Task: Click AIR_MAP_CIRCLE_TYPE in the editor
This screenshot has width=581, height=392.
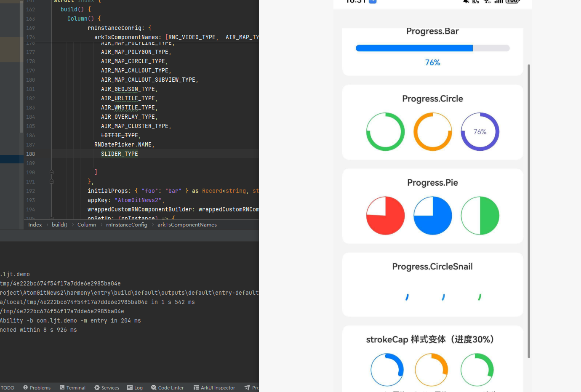Action: 133,61
